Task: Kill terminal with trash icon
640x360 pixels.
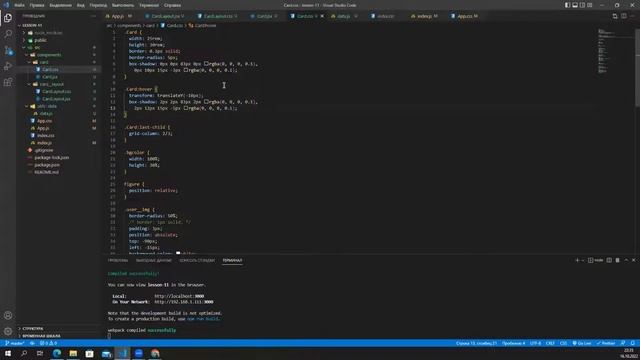Action: (618, 260)
